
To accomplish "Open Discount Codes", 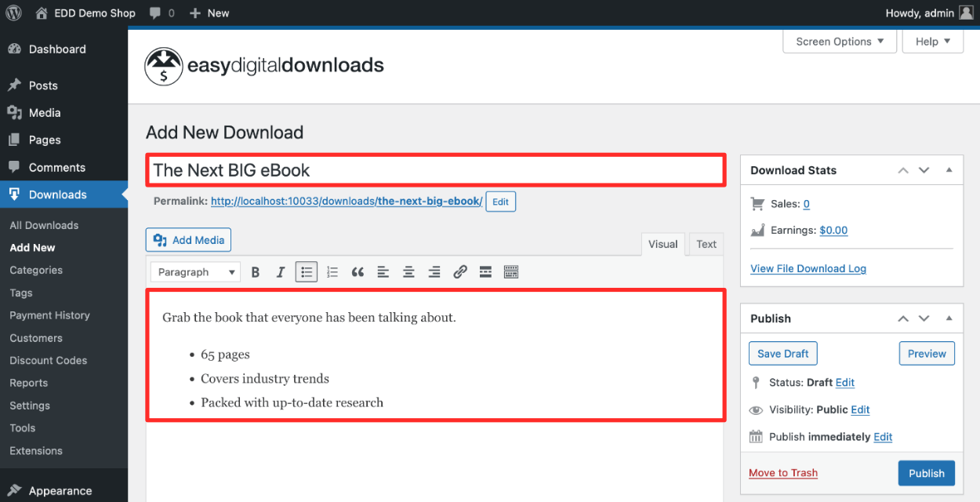I will [48, 361].
